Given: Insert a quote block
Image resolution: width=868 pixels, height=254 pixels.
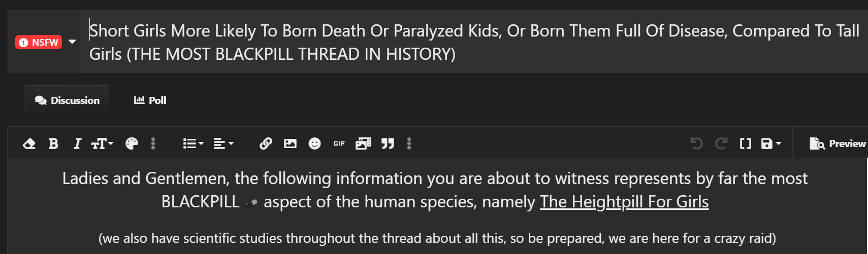Looking at the screenshot, I should click(388, 144).
